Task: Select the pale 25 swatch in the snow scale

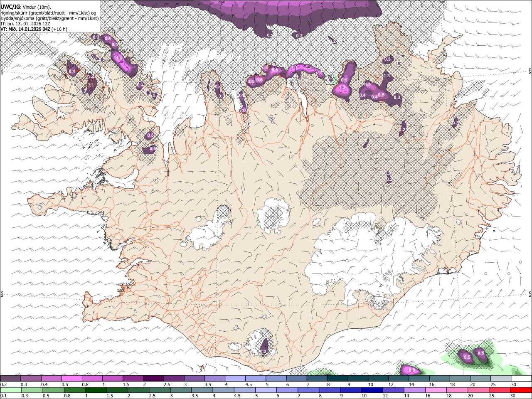Action: (500, 378)
